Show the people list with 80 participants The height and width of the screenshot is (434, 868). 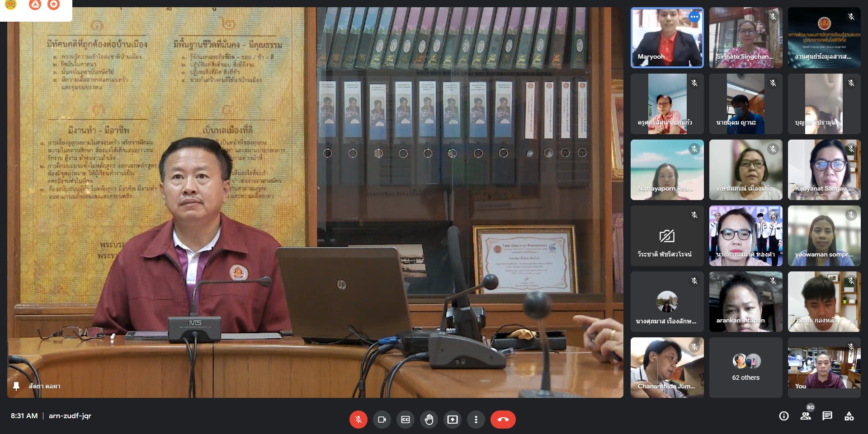806,416
